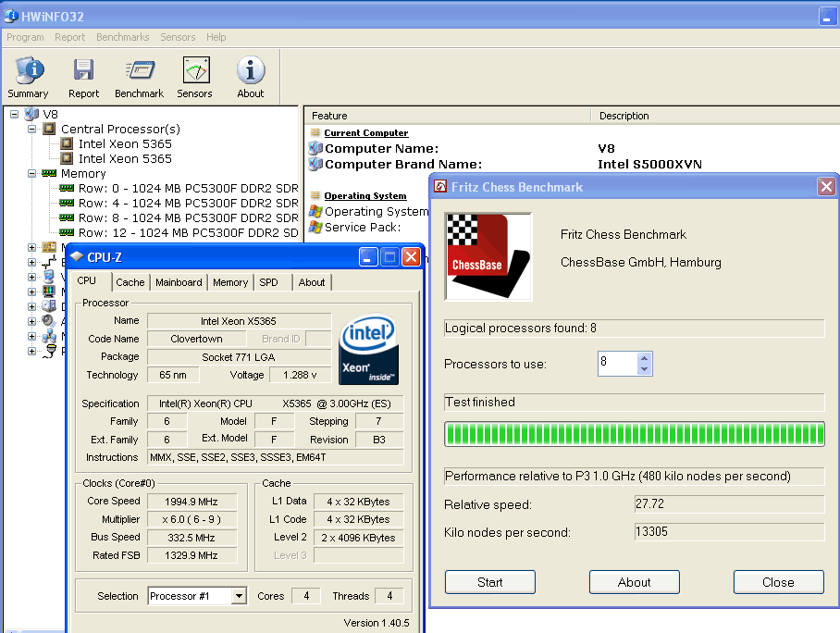This screenshot has width=840, height=633.
Task: Open the Report menu
Action: coord(69,37)
